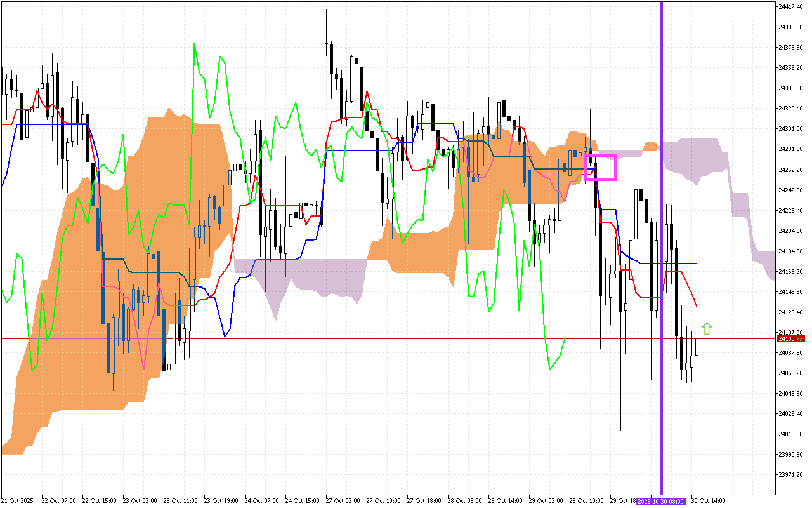Screen dimensions: 812x508
Task: Click the 24417.40 label on the price axis
Action: pos(790,6)
